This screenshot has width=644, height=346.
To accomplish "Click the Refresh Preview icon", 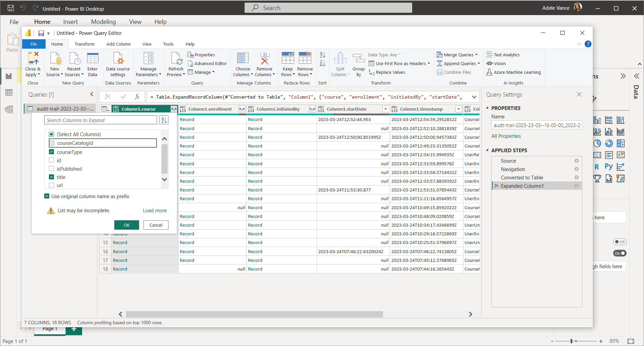I will point(176,59).
